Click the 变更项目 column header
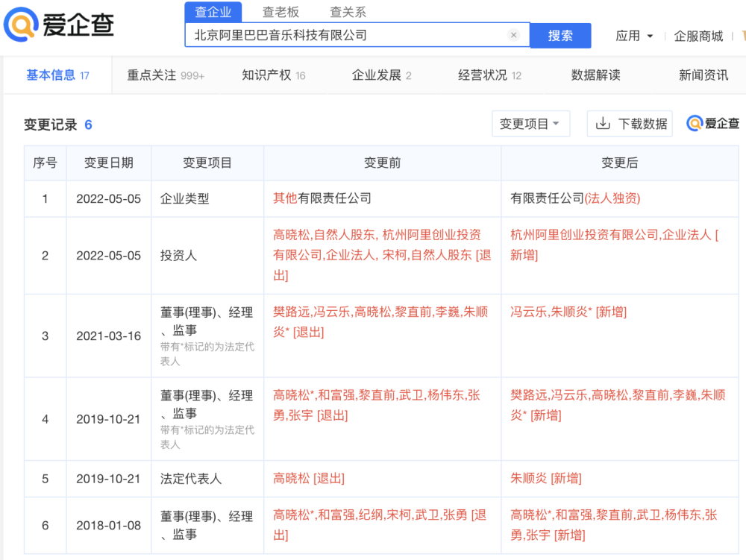The width and height of the screenshot is (746, 560). [207, 163]
